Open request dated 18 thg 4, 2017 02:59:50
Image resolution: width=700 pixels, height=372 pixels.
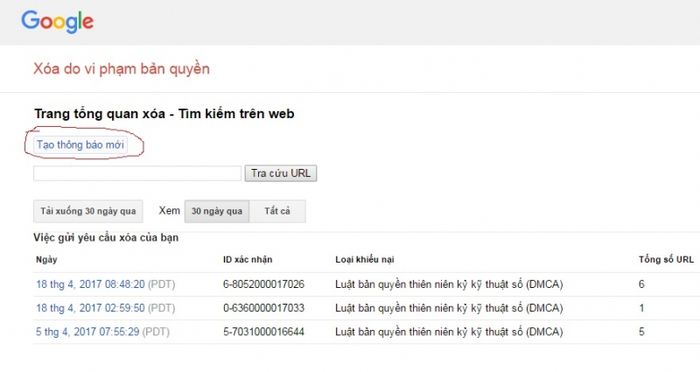pos(91,308)
